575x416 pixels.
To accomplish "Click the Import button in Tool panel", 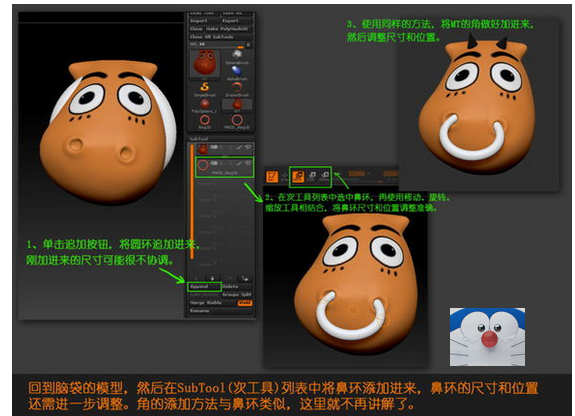I will point(204,21).
